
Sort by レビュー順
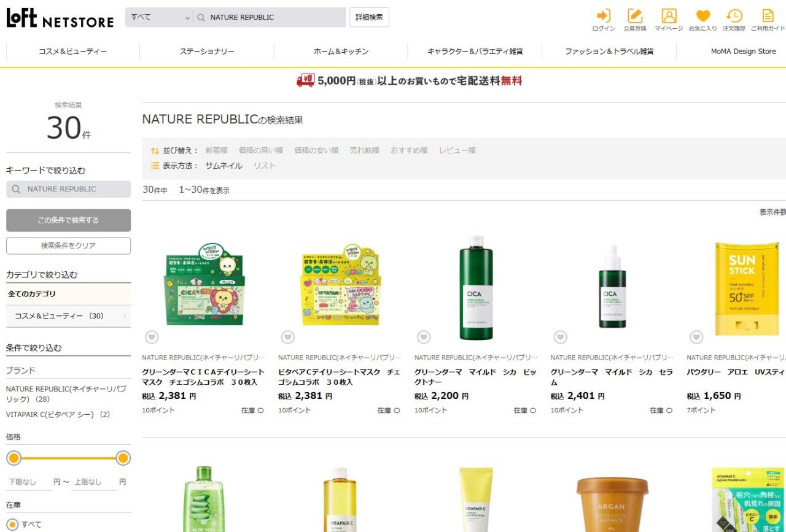pos(457,150)
